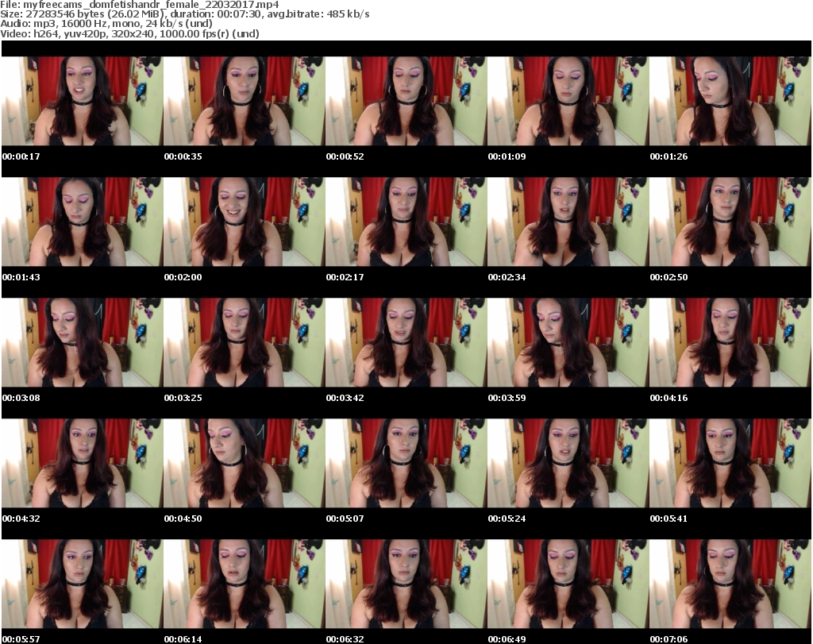The image size is (813, 644).
Task: Select the thumbnail frame at 00:04:50
Action: click(x=245, y=464)
